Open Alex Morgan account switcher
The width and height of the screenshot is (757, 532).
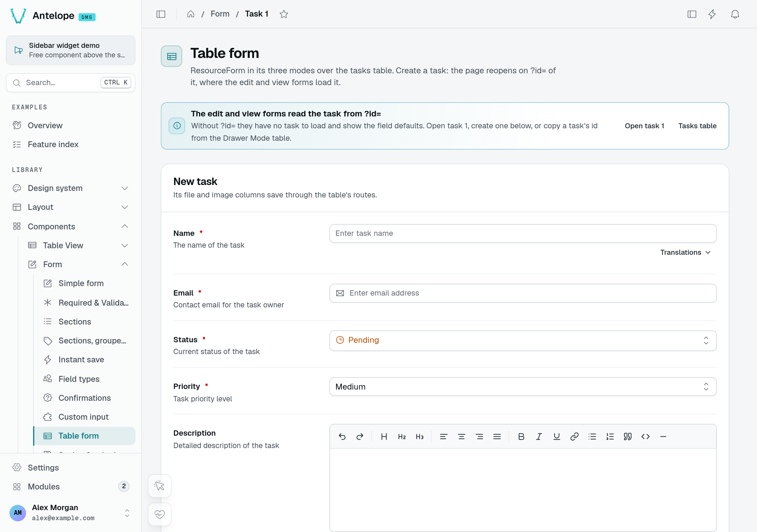pos(71,512)
